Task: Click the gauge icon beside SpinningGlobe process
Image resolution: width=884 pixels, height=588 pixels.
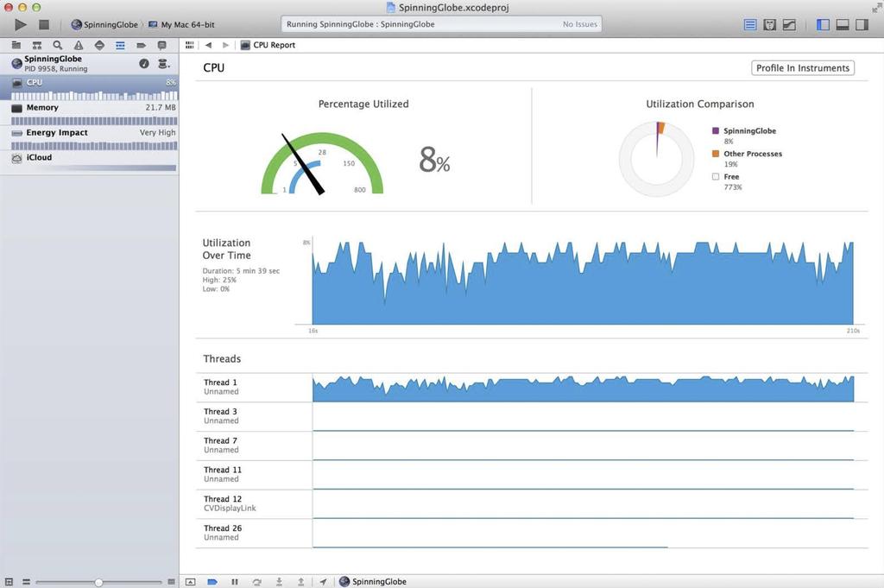Action: pos(144,64)
